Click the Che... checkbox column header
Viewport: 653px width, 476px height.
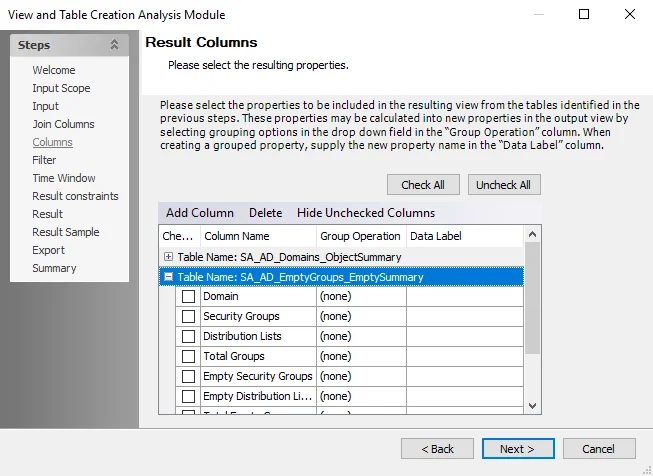179,236
